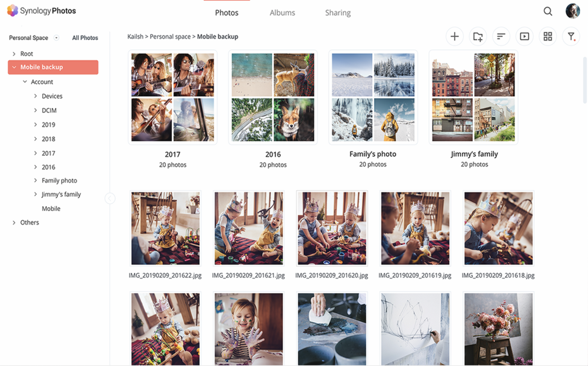Image resolution: width=588 pixels, height=366 pixels.
Task: Open photo IMG_20190209_201619.jpg thumbnail
Action: coord(415,228)
